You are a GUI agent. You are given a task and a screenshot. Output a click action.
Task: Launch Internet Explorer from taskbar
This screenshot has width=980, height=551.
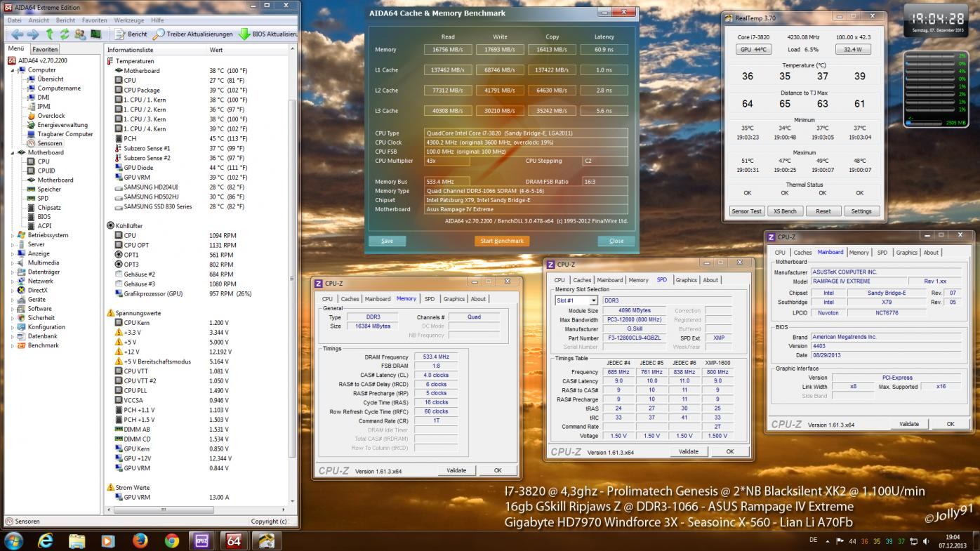click(x=46, y=540)
